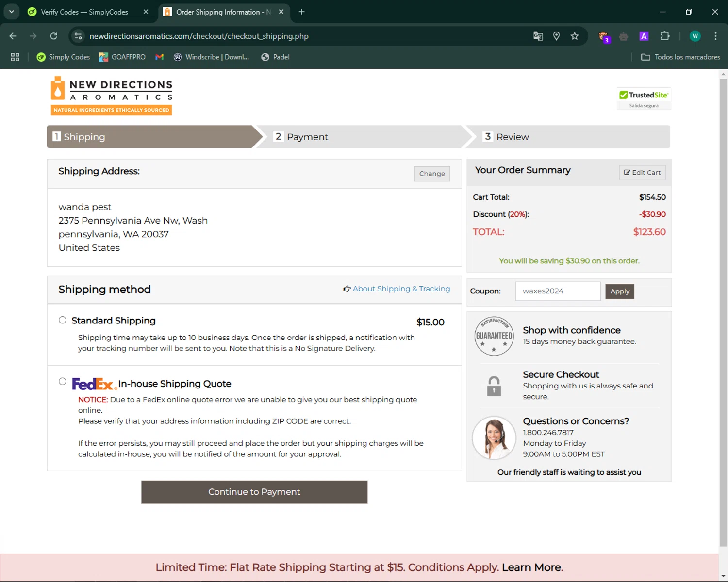Click the TrustedSite badge
728x582 pixels.
644,98
